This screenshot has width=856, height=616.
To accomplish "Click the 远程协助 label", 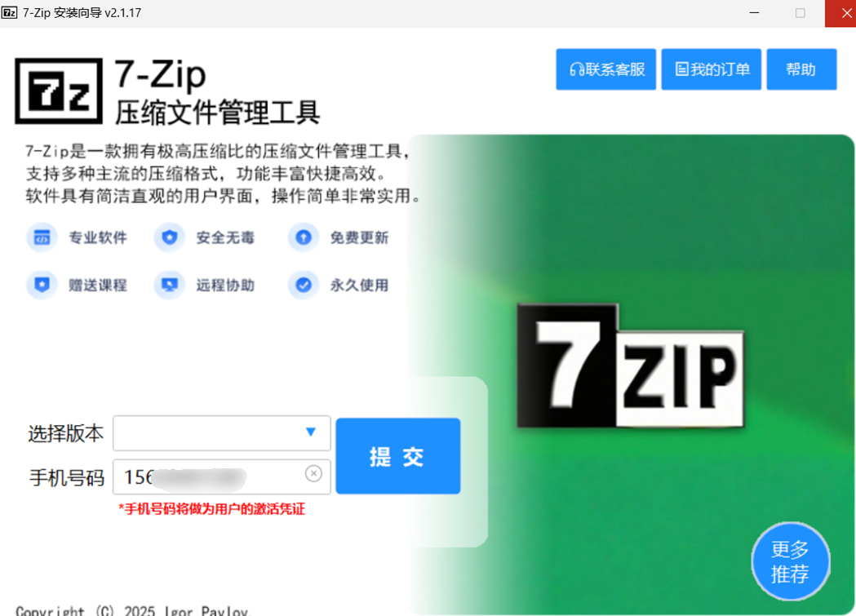I will point(225,285).
